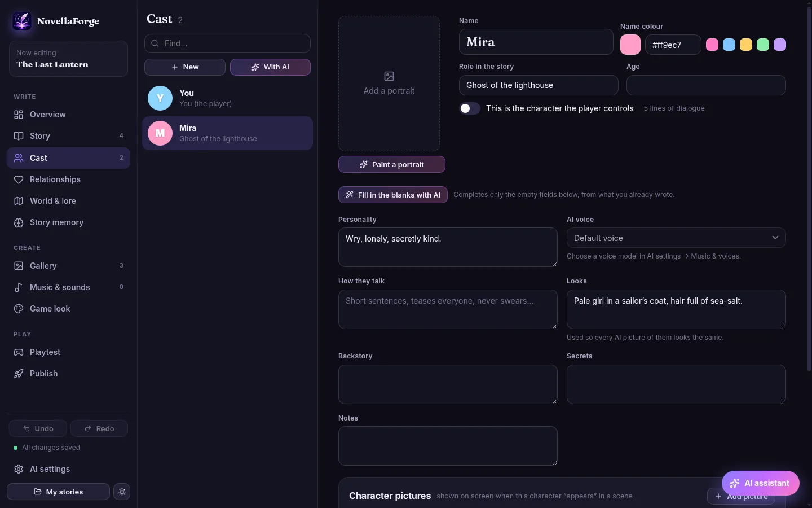This screenshot has width=812, height=508.
Task: Pick the yellow name colour swatch
Action: (x=746, y=45)
